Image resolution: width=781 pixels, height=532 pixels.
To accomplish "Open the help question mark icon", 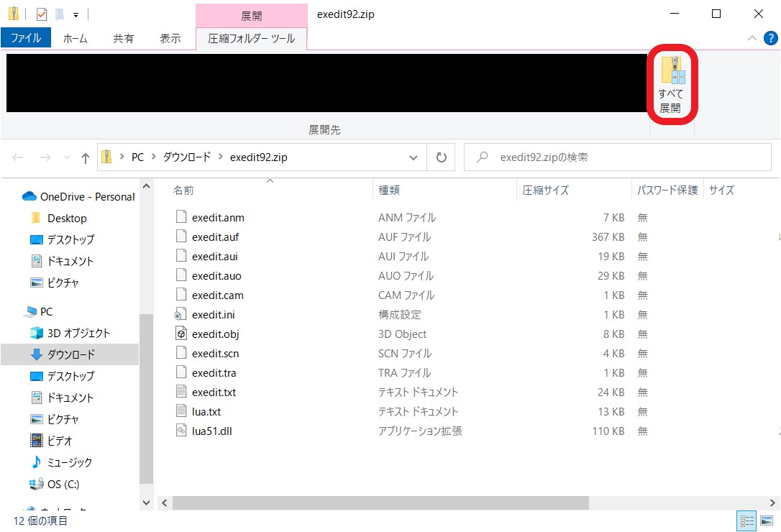I will point(770,38).
